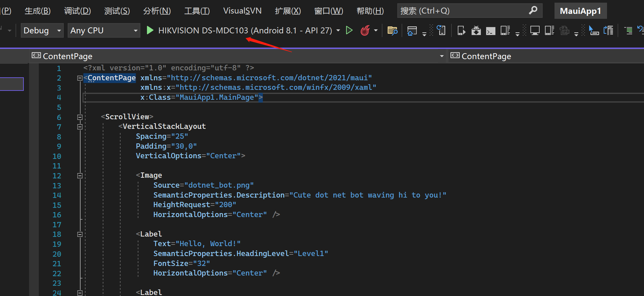Click the text "dotnet_bot.png" in the code
This screenshot has height=296, width=644.
click(219, 185)
